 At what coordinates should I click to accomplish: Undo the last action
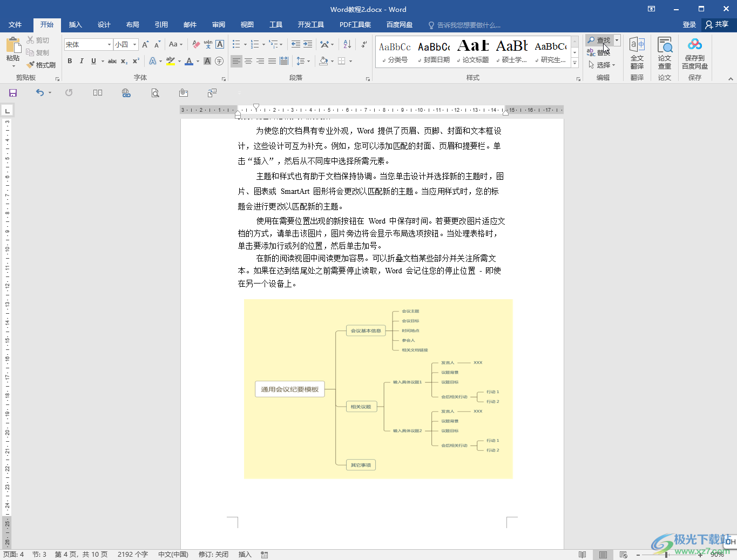pyautogui.click(x=40, y=93)
